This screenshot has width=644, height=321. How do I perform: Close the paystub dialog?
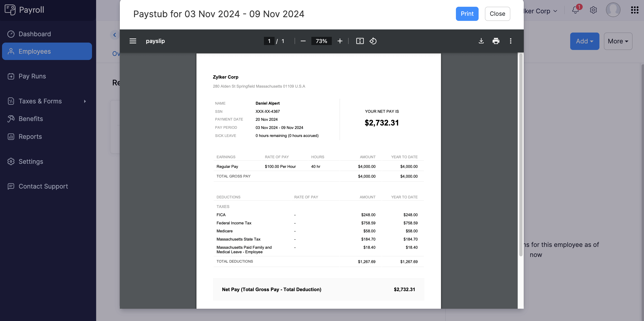coord(497,14)
